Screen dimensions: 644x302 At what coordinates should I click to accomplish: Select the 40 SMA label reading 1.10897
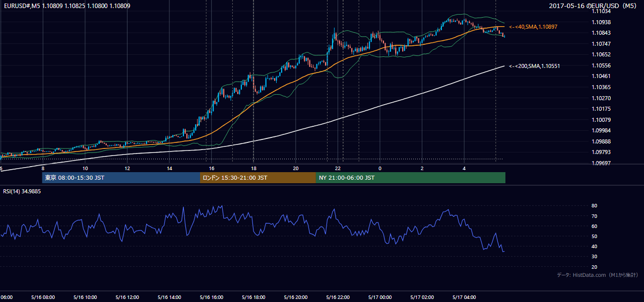(x=533, y=26)
